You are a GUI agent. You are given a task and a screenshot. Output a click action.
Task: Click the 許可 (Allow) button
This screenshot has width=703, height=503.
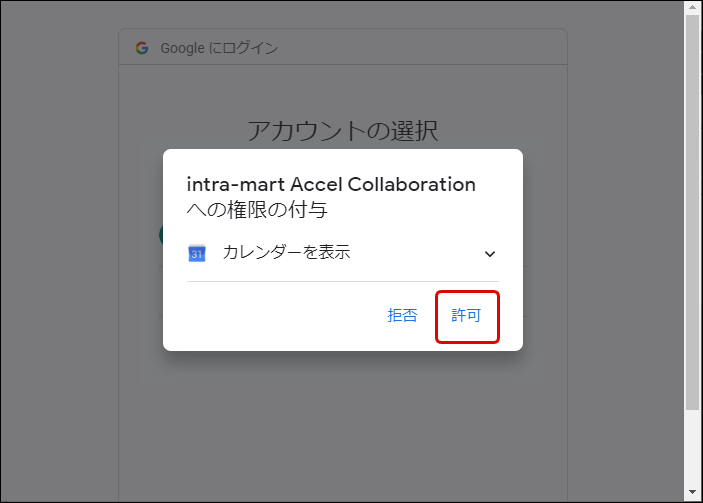[466, 316]
